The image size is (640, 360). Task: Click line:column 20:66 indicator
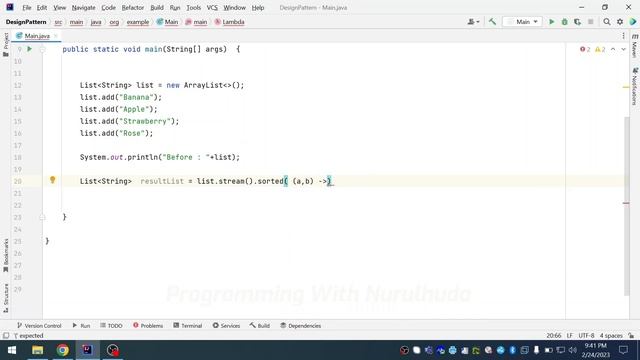click(553, 336)
